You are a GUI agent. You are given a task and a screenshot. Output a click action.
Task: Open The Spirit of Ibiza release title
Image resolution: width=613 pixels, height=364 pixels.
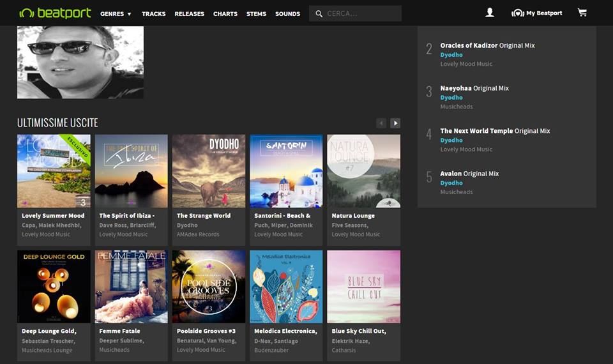126,215
